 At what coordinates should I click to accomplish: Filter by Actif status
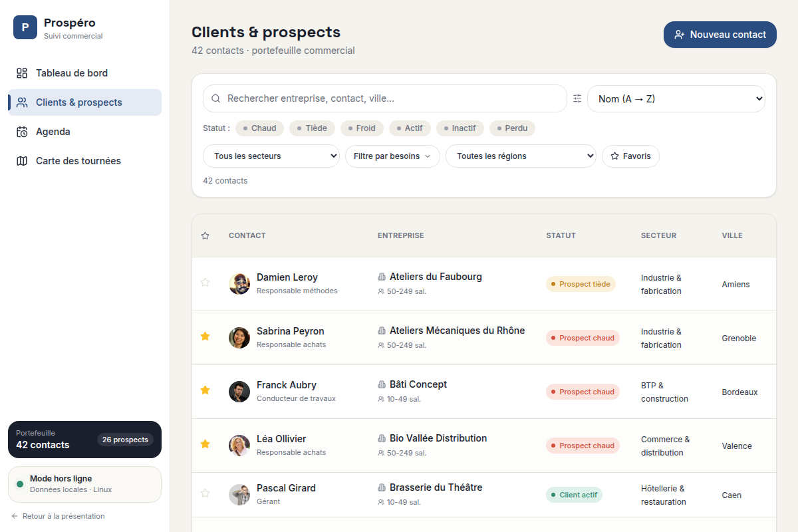[x=410, y=128]
